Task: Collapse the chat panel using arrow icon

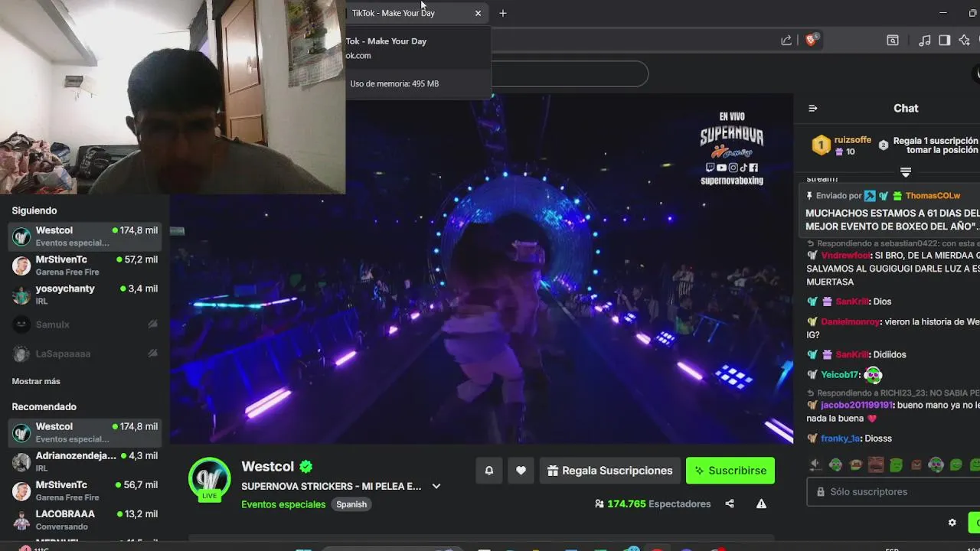Action: click(813, 109)
